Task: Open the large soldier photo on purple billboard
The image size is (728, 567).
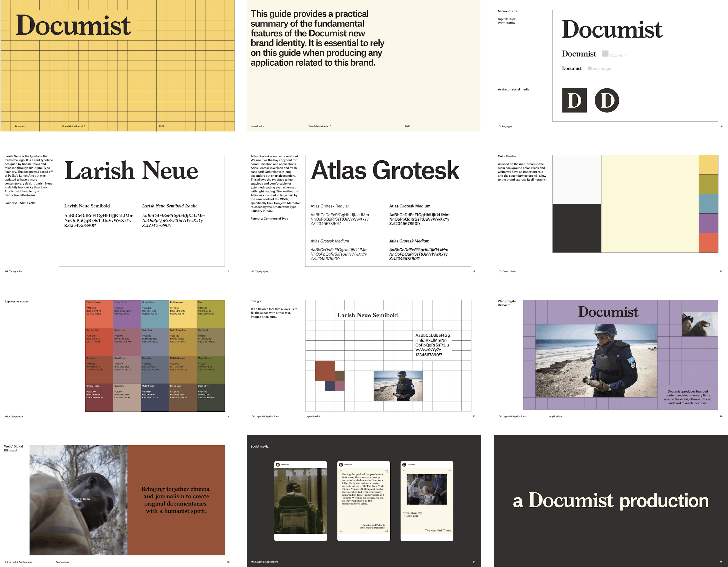Action: point(596,361)
